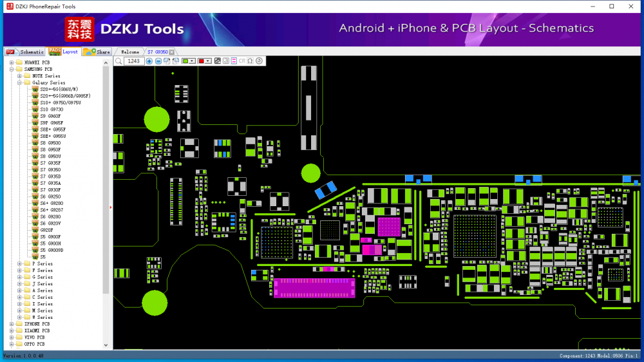Click the overlapping squares toolbar icon
This screenshot has width=644, height=362.
point(217,61)
